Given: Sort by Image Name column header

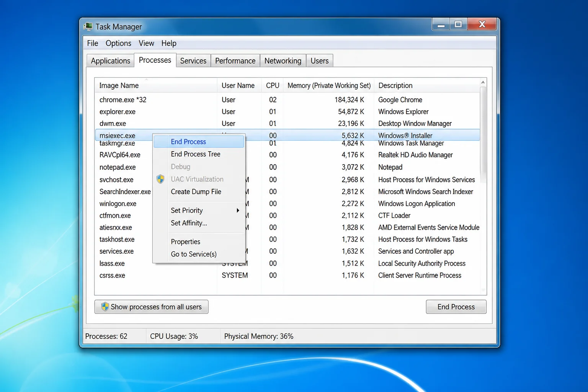Looking at the screenshot, I should tap(156, 85).
